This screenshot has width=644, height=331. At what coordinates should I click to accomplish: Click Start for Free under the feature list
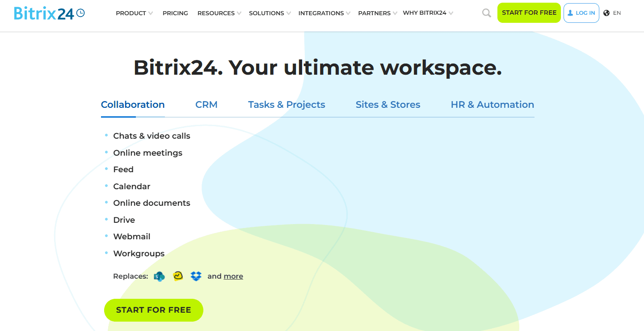(154, 310)
